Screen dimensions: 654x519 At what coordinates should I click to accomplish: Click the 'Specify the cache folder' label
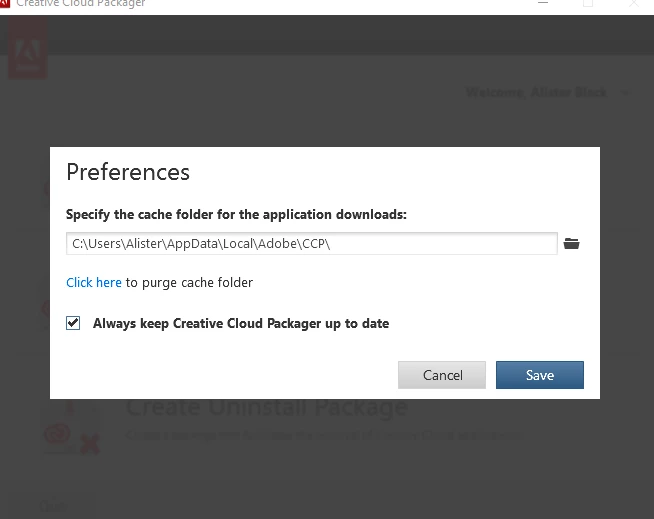click(x=236, y=214)
